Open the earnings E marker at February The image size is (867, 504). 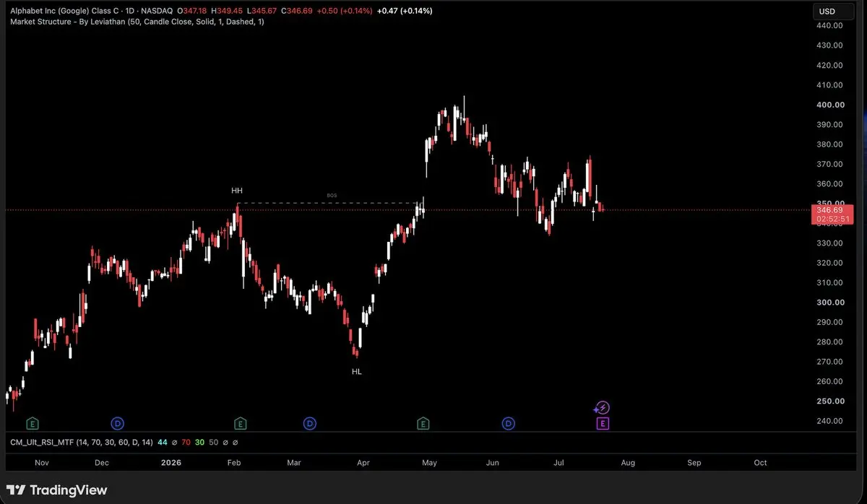[240, 423]
